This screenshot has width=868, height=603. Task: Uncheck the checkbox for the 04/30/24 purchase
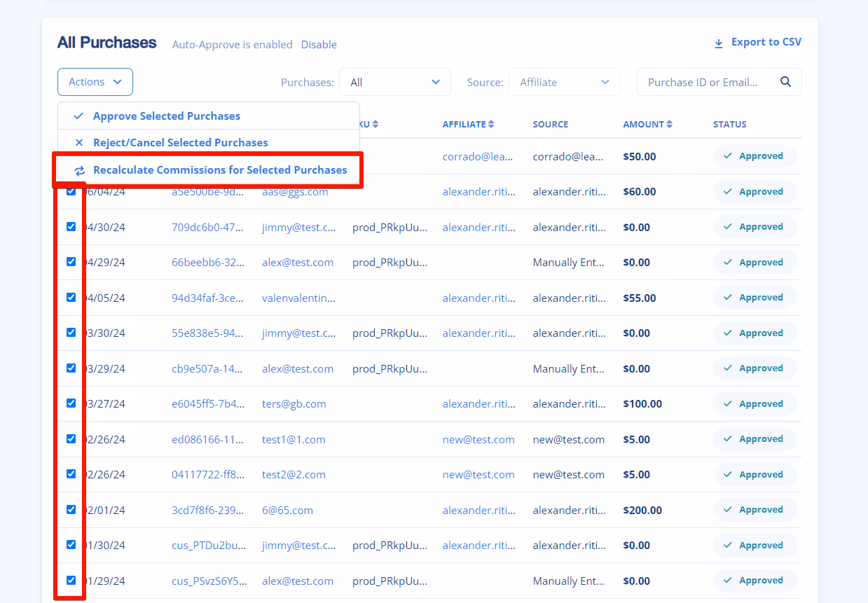point(71,226)
